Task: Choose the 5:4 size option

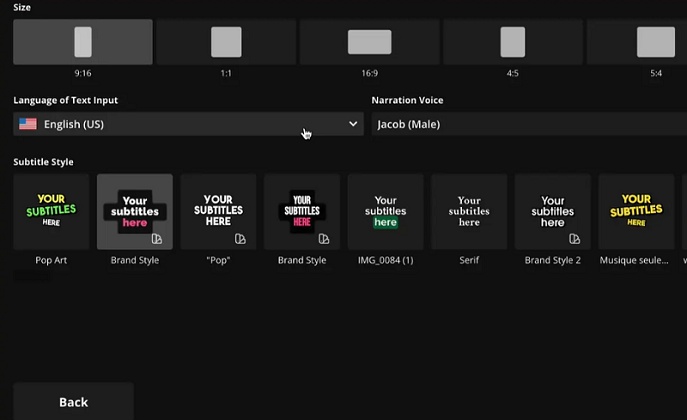Action: click(637, 42)
